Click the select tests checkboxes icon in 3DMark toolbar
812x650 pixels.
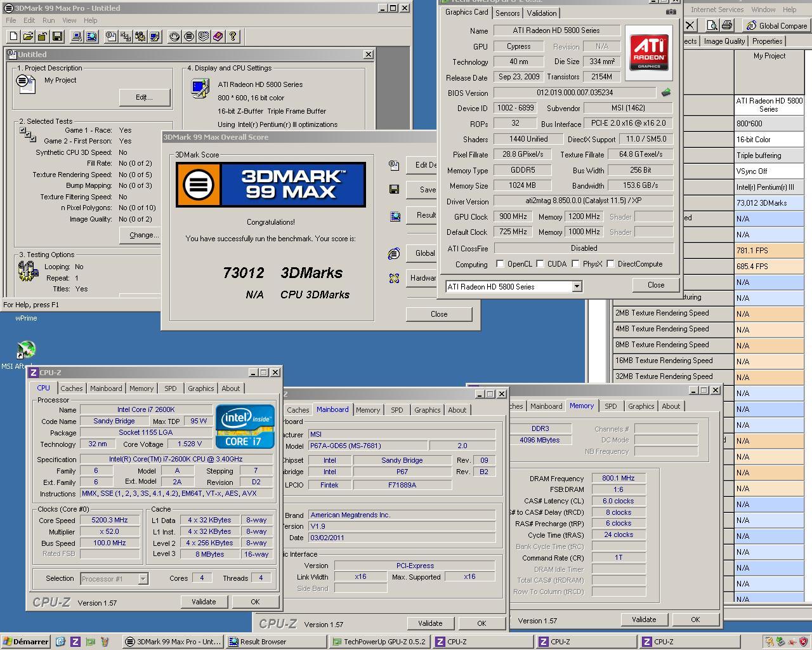(x=126, y=37)
